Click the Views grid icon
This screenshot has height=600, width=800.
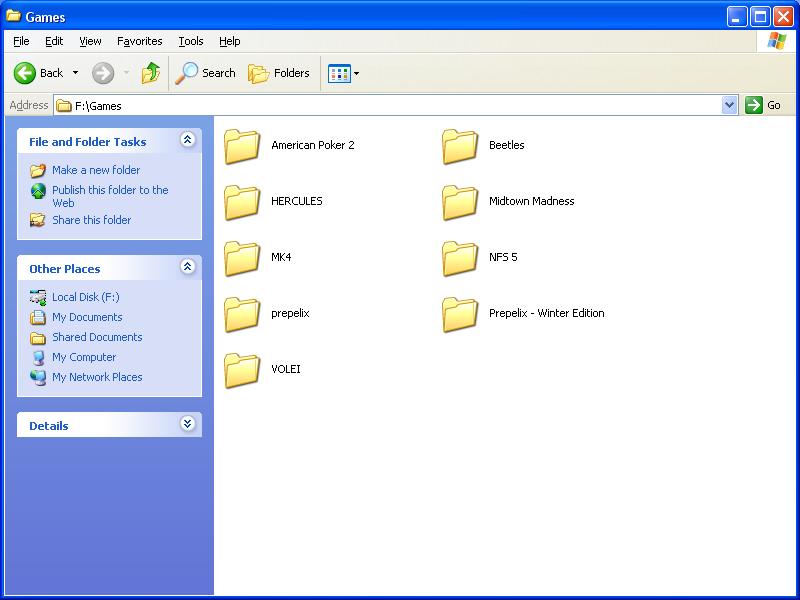(339, 73)
